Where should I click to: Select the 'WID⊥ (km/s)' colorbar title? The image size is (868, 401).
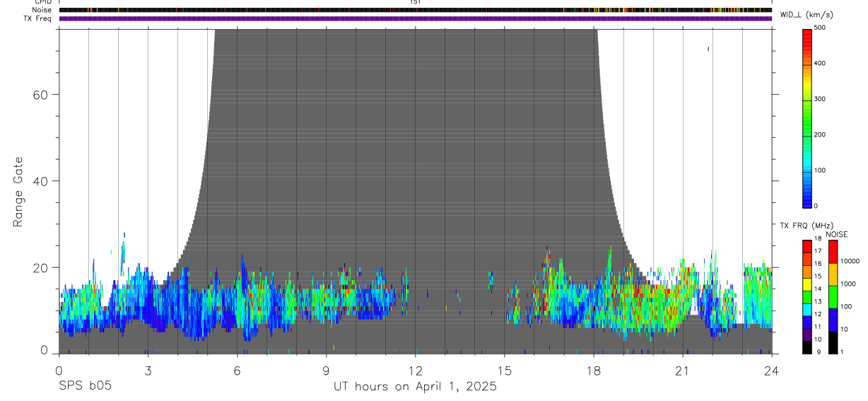click(807, 15)
